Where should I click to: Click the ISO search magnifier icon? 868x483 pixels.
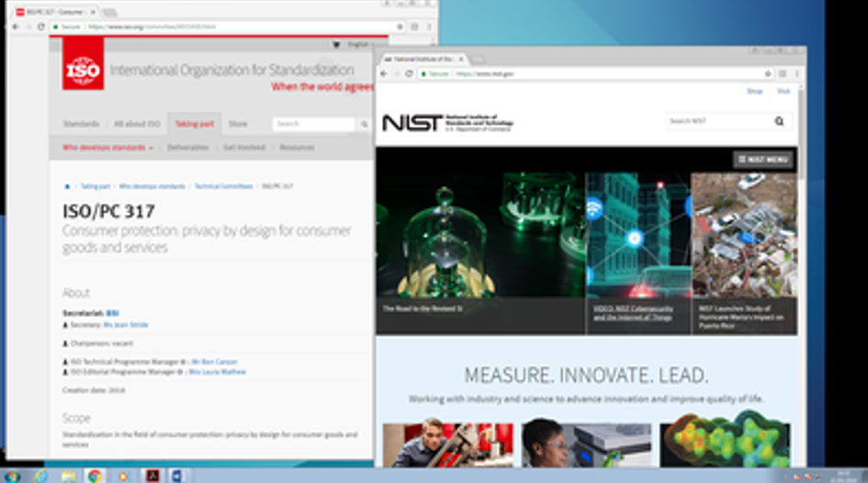(365, 125)
